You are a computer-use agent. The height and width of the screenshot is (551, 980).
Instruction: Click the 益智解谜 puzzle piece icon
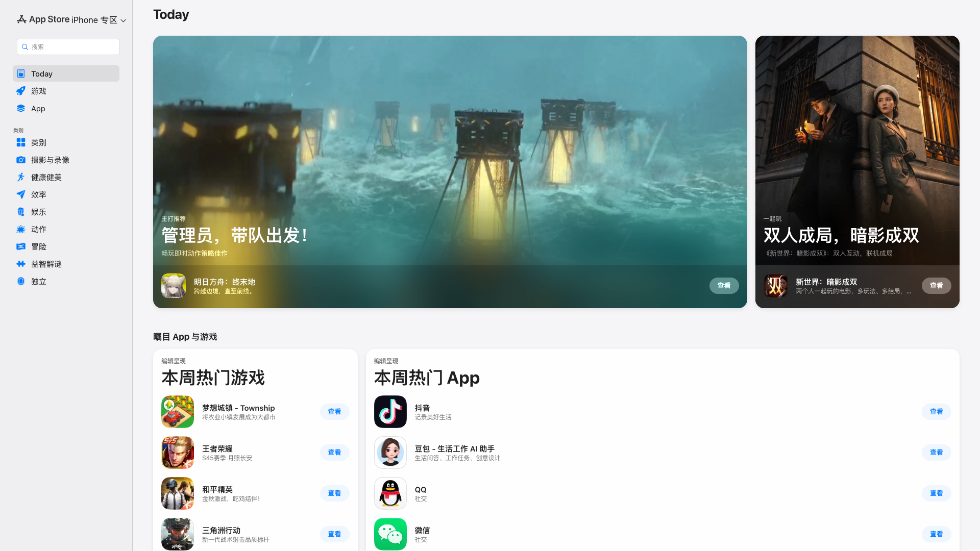tap(21, 264)
